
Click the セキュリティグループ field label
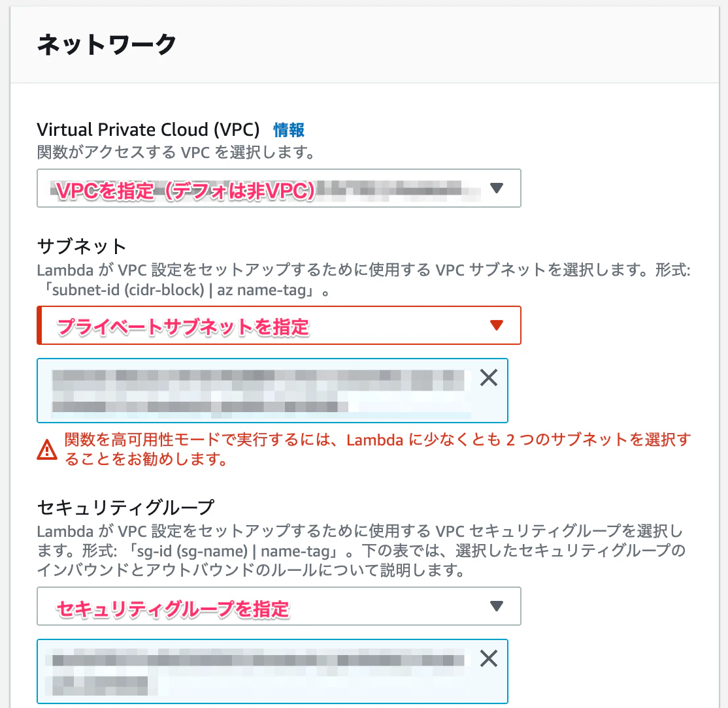click(126, 507)
